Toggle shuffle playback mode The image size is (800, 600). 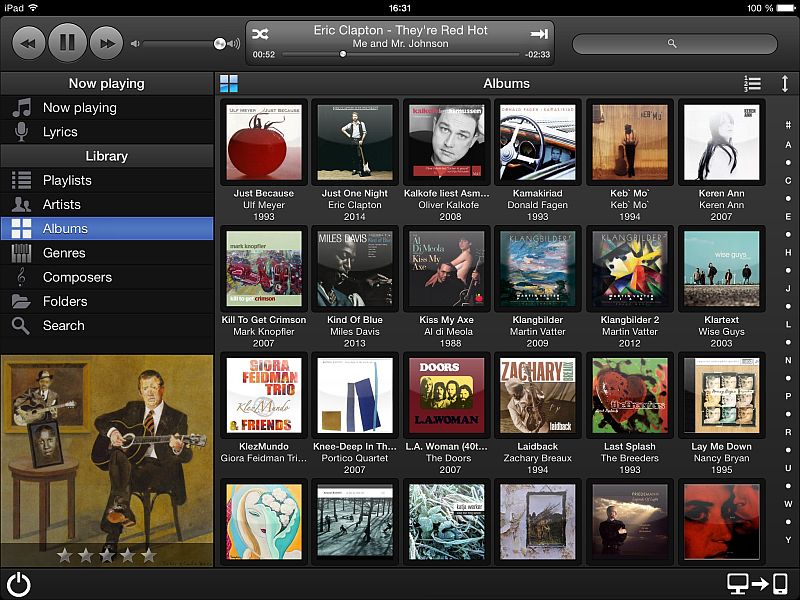pos(260,34)
